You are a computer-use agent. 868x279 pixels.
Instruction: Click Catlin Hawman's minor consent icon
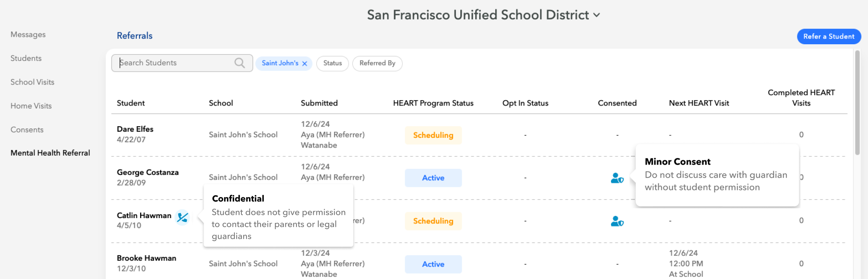point(617,221)
